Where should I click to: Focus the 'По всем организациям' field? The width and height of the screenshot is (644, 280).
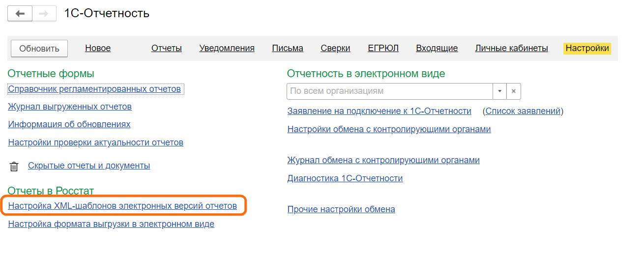(390, 91)
